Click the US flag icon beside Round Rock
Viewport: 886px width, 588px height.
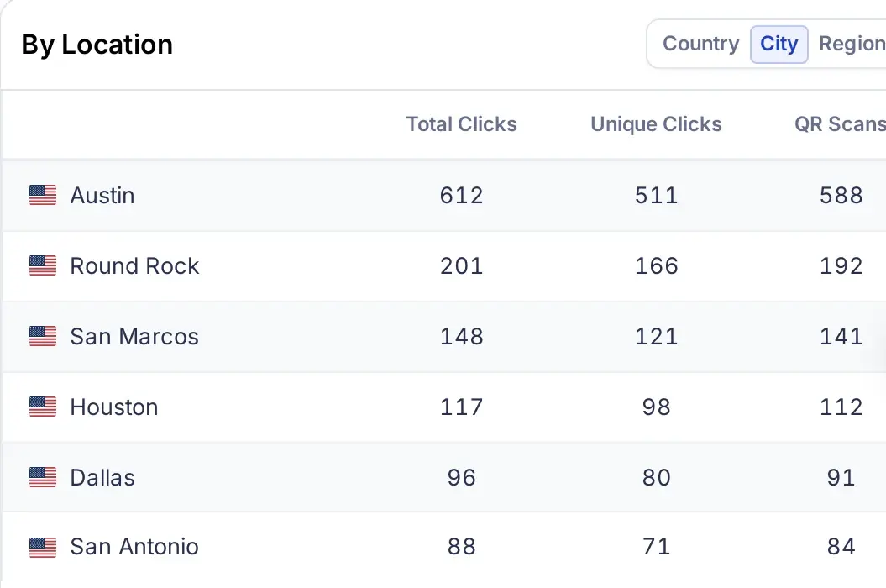point(43,265)
